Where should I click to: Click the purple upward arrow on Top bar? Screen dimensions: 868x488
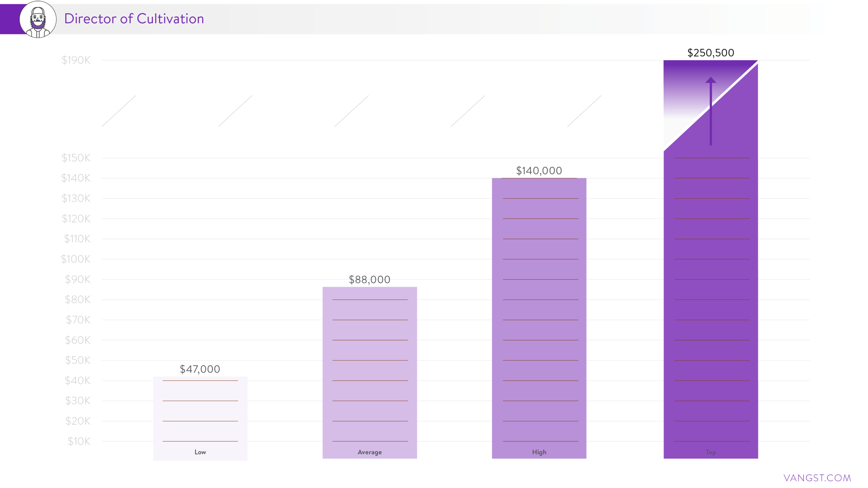click(711, 111)
